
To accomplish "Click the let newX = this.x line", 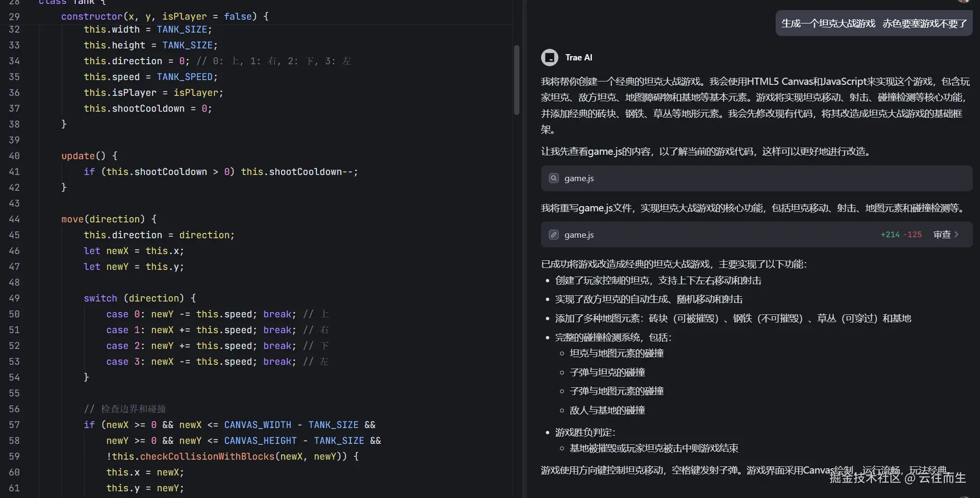I will 134,251.
